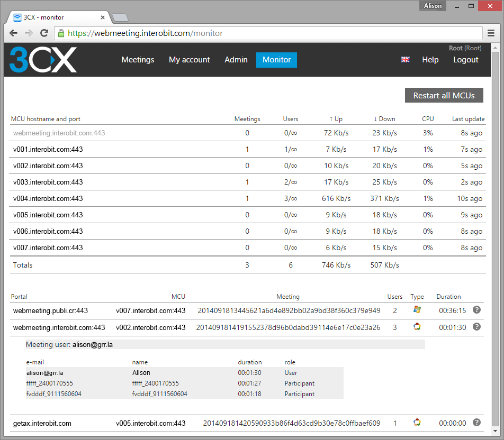Select the v004.interobit.com:443 MCU hostname
Screen dimensions: 504x440
click(48, 198)
